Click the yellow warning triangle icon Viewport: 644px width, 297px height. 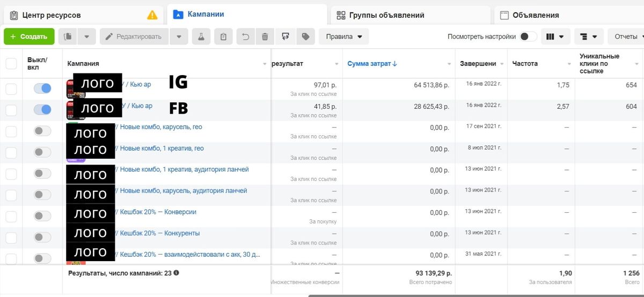point(152,15)
